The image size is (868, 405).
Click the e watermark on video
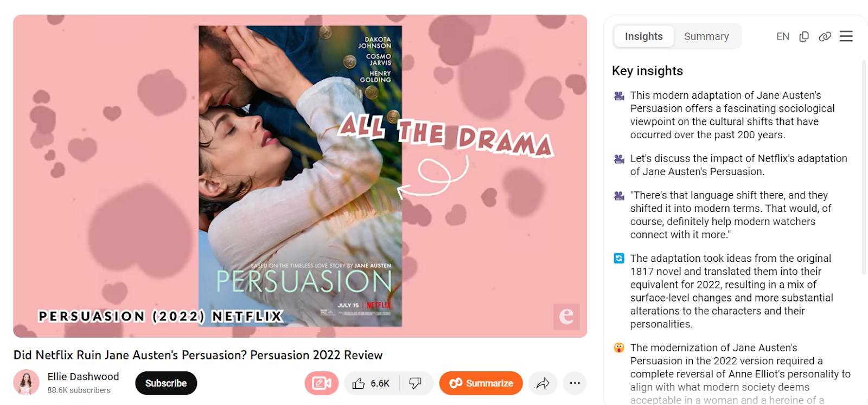point(566,316)
